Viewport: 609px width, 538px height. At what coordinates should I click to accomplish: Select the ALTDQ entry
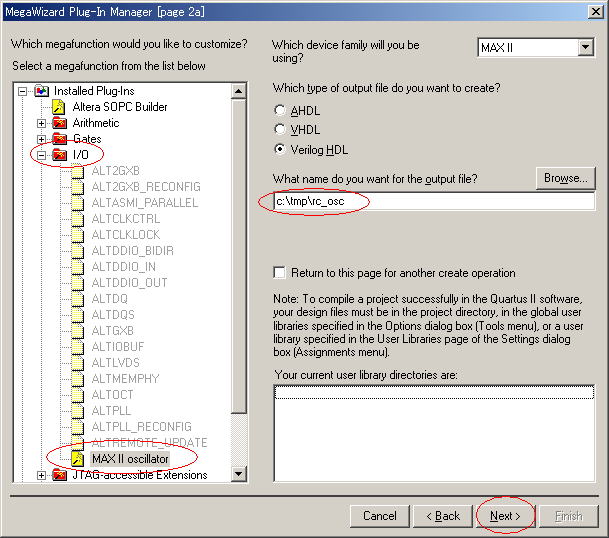point(110,299)
